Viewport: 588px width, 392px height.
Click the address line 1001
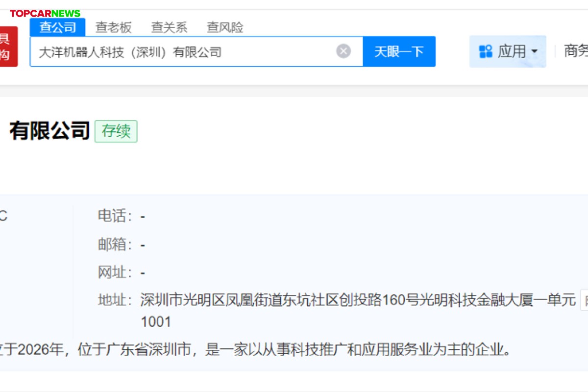[156, 322]
